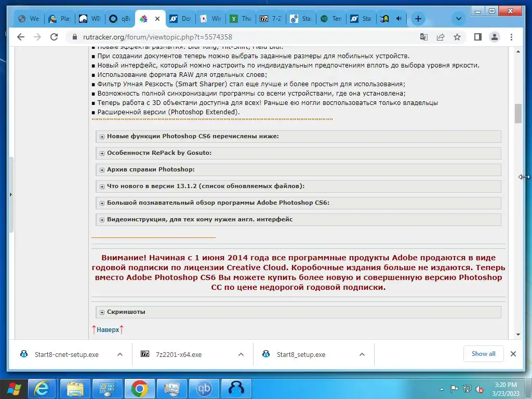Screen dimensions: 532x399
Task: Click the muted volume tray icon
Action: tap(480, 389)
